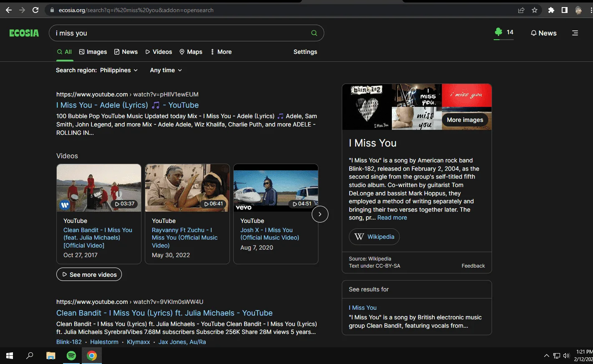Open 'I Miss You - Adele (Lyrics)' result
Screen dimensions: 593x364
(128, 105)
